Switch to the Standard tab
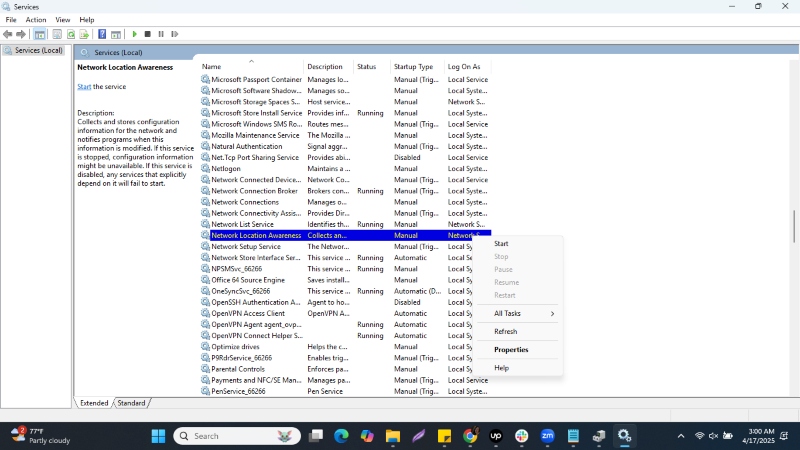The height and width of the screenshot is (450, 800). (x=131, y=403)
